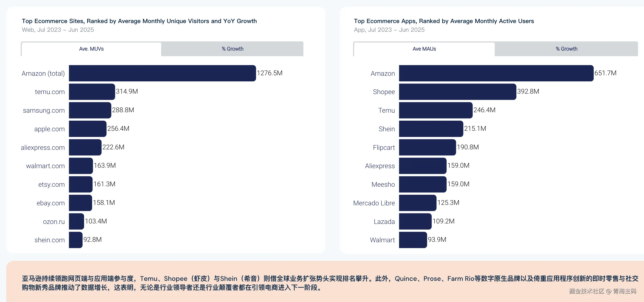Click the Shopee bar in Apps chart

(457, 91)
